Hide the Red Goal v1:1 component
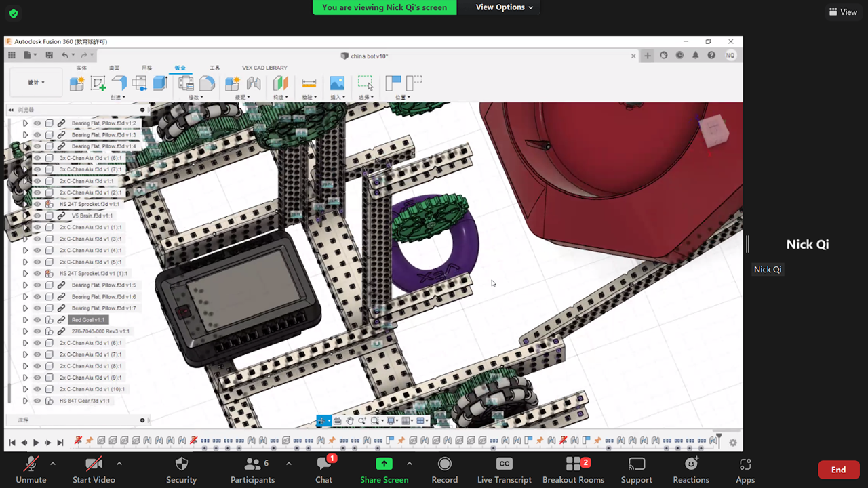868x488 pixels. pyautogui.click(x=37, y=320)
